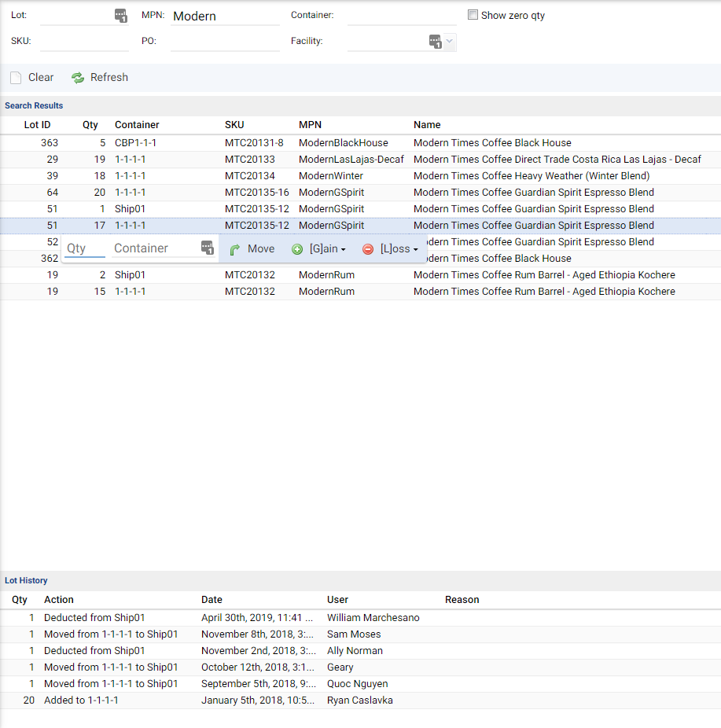This screenshot has width=721, height=728.
Task: Click the Container scan icon in popup
Action: (207, 248)
